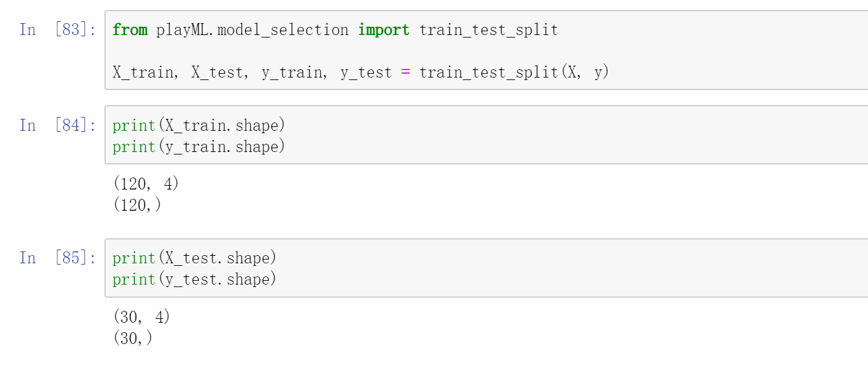Click the print(y_train.shape) line
This screenshot has width=868, height=369.
198,146
